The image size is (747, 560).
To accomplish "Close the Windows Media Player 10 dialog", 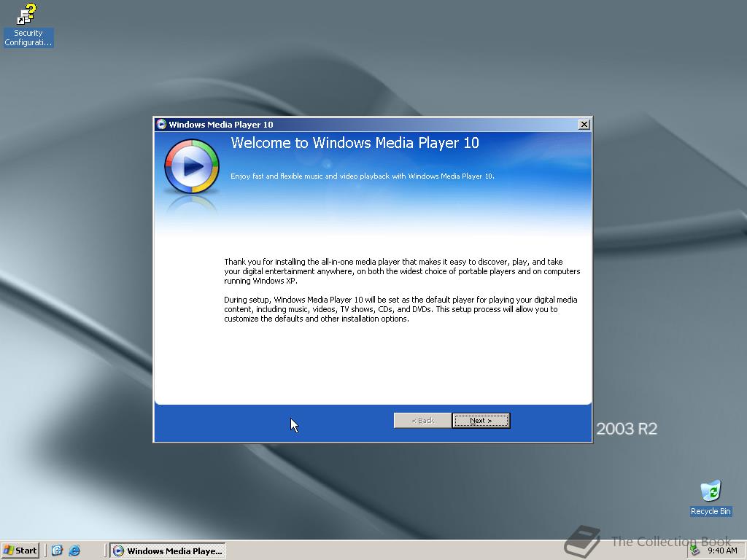I will click(584, 124).
